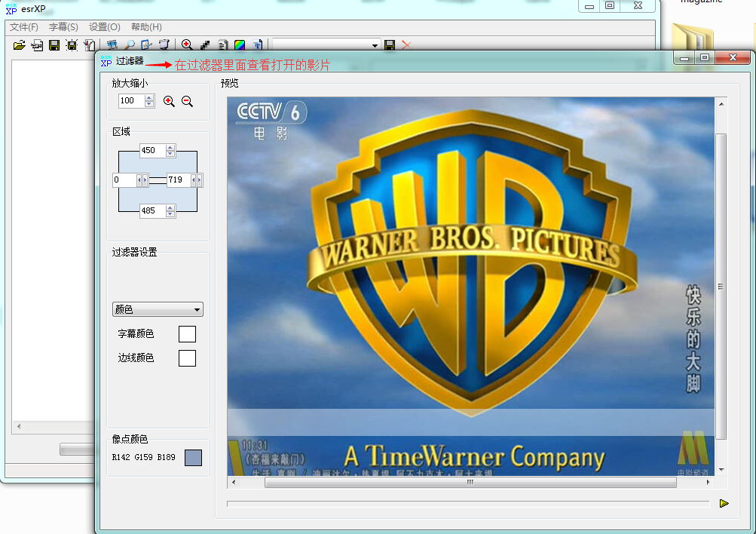This screenshot has width=756, height=534.
Task: Increase the zoom value 100 with up arrow
Action: (149, 98)
